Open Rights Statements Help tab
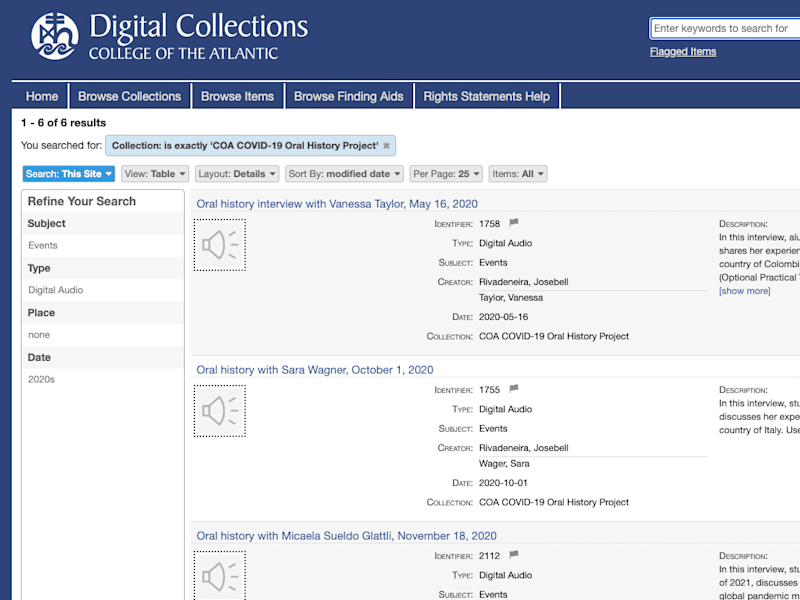 [x=487, y=96]
